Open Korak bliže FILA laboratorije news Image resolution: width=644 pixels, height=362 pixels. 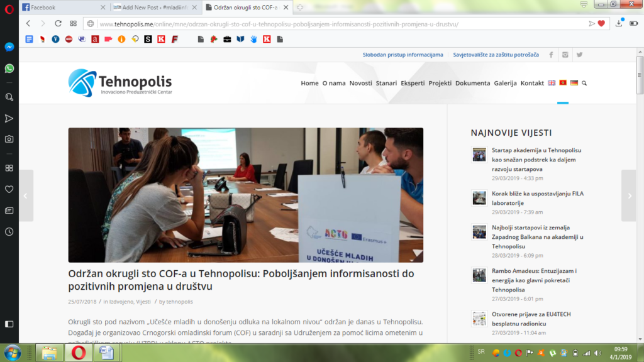point(538,198)
